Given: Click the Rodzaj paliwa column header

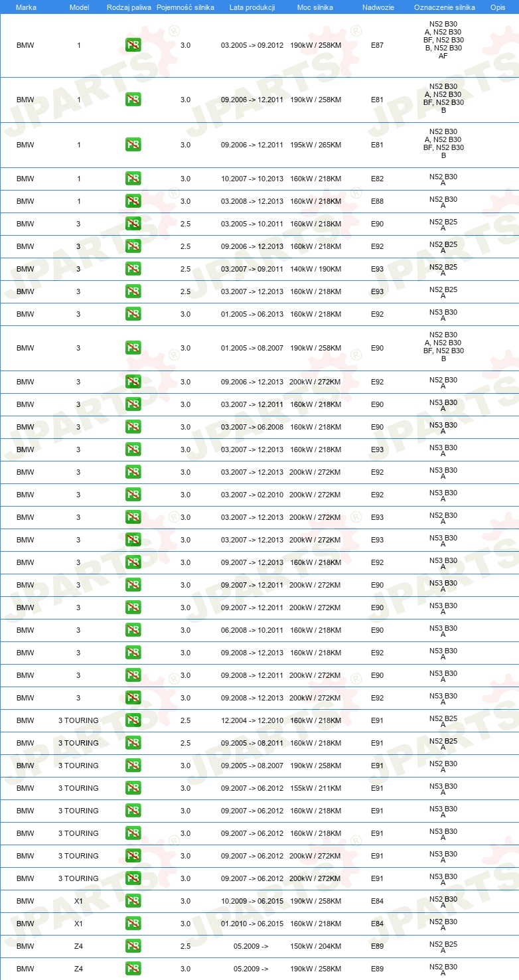Looking at the screenshot, I should pyautogui.click(x=129, y=7).
